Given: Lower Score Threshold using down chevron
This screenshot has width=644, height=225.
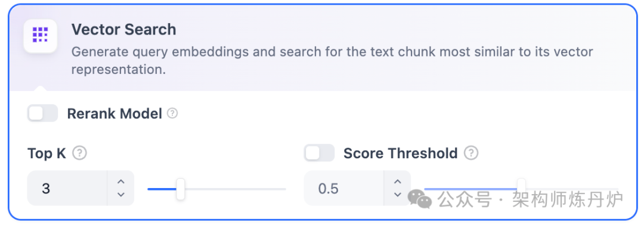Looking at the screenshot, I should tap(397, 195).
